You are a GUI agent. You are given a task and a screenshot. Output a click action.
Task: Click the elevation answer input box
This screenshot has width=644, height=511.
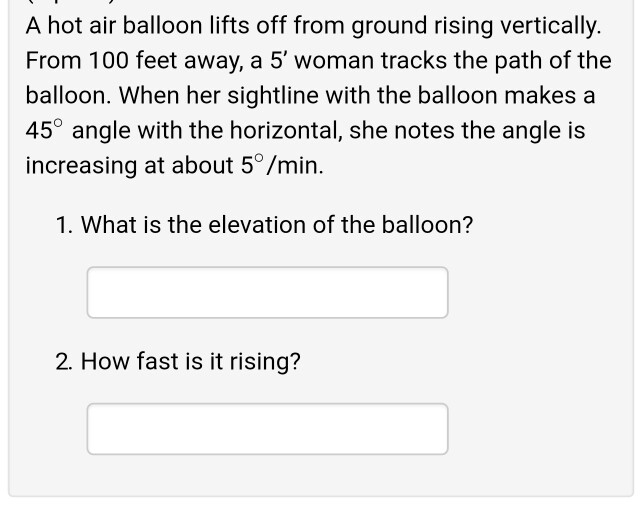pos(267,292)
